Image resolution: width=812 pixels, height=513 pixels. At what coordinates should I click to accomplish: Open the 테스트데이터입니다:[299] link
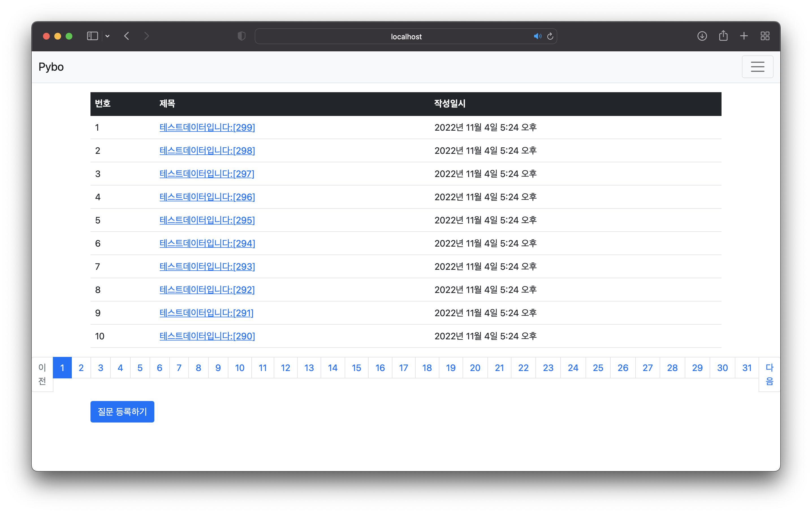coord(207,128)
